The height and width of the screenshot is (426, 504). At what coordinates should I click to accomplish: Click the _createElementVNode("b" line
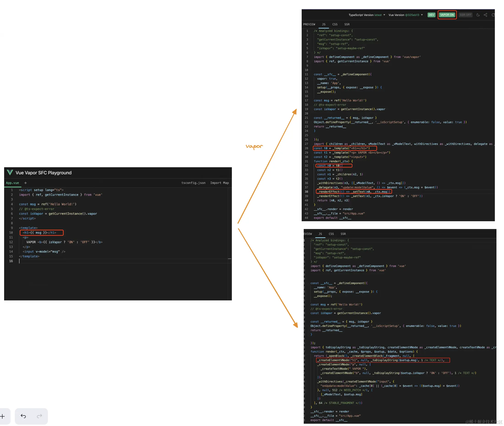click(398, 373)
